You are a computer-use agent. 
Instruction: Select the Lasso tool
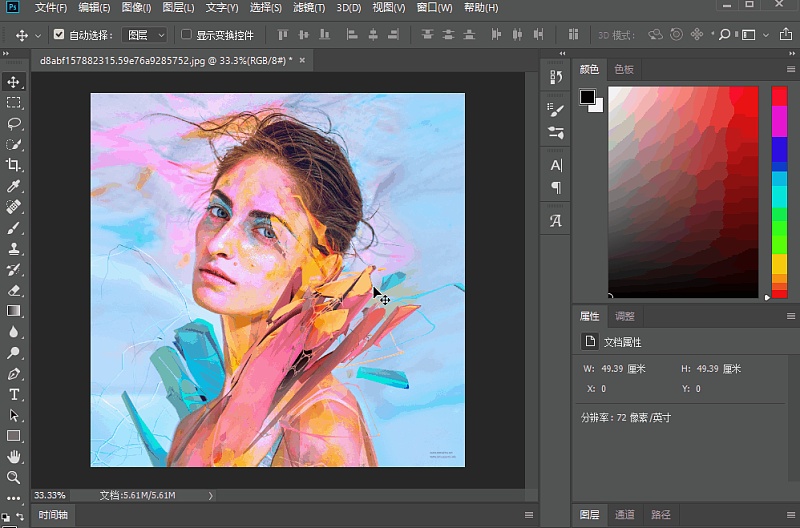tap(14, 123)
